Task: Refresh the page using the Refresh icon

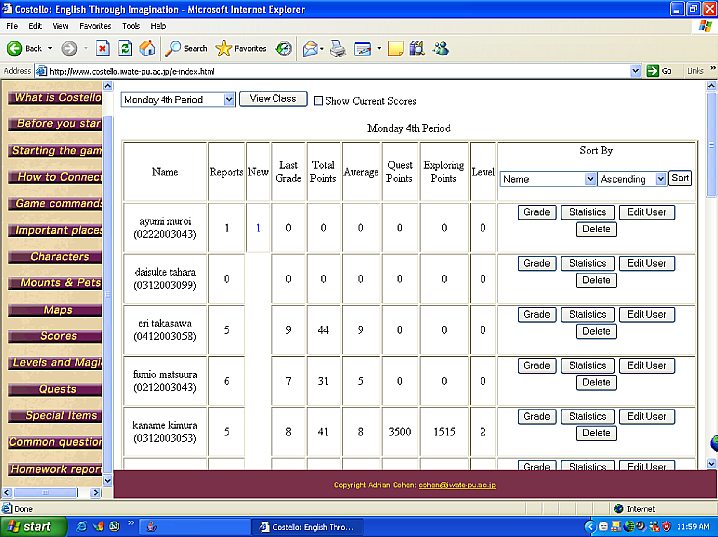Action: (125, 48)
